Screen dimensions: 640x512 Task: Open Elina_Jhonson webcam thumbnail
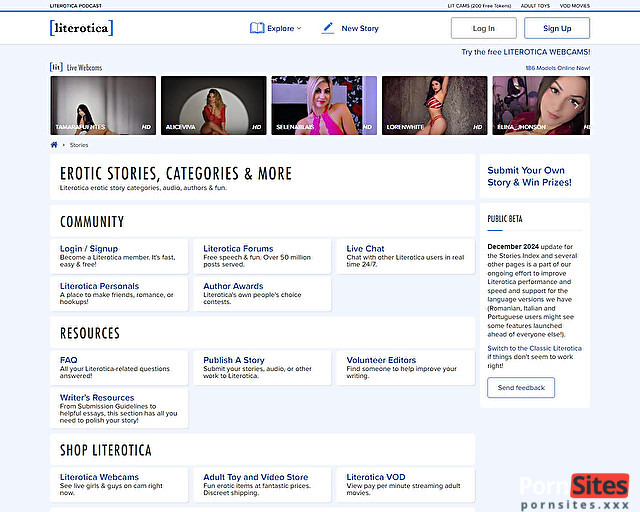[541, 105]
